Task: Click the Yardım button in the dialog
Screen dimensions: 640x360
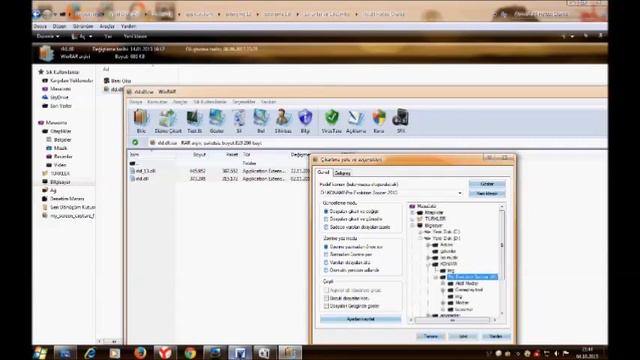Action: (x=496, y=336)
